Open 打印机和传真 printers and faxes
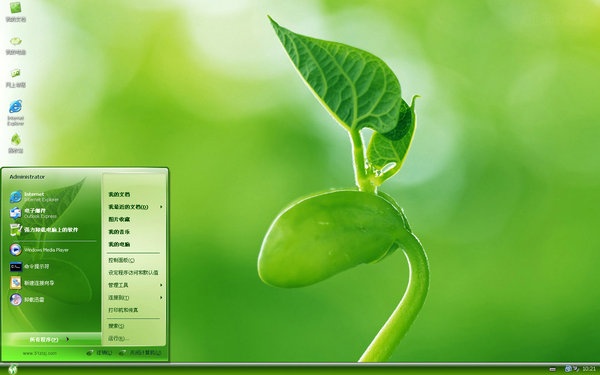 [x=123, y=310]
